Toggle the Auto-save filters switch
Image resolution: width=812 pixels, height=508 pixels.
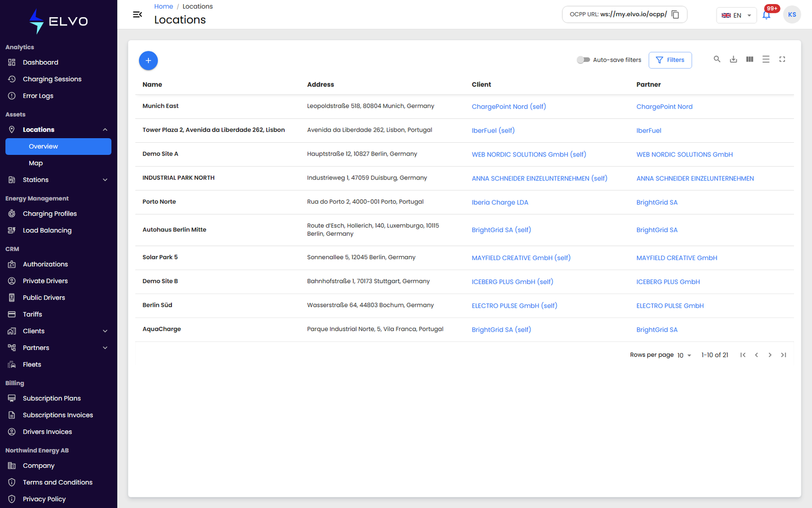point(583,60)
